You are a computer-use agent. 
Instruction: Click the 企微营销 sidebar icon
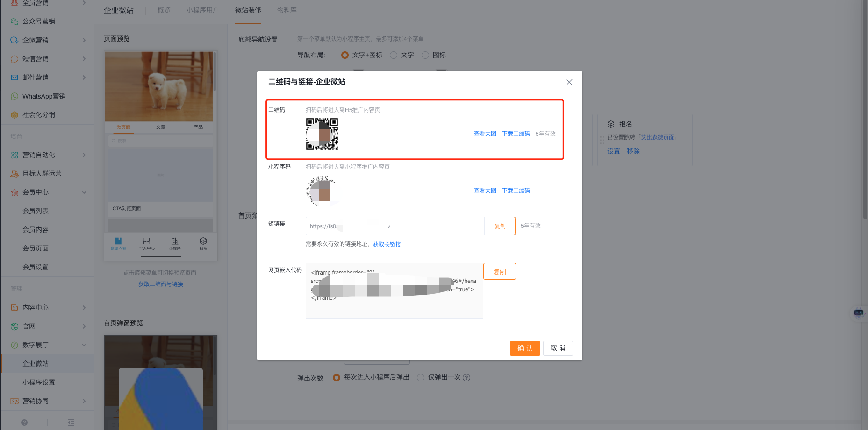[x=14, y=40]
